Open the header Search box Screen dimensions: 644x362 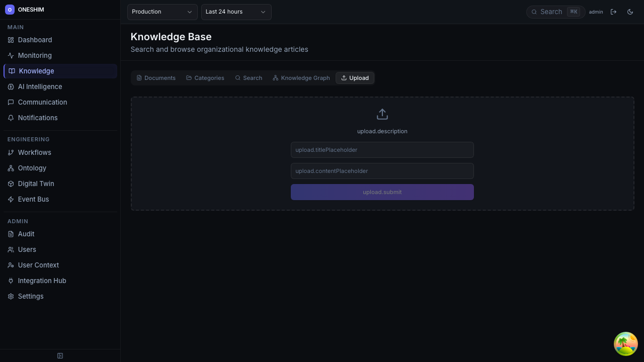(555, 12)
